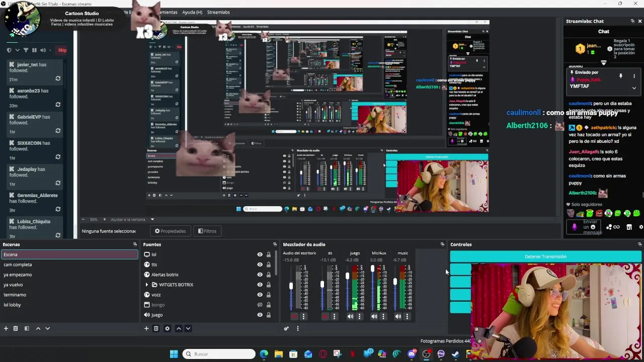
Task: Move source down in Fuentes toolbar
Action: pos(188,328)
